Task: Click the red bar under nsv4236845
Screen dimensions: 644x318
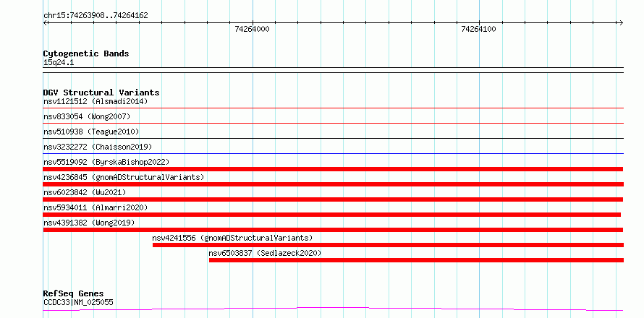Action: [x=334, y=184]
